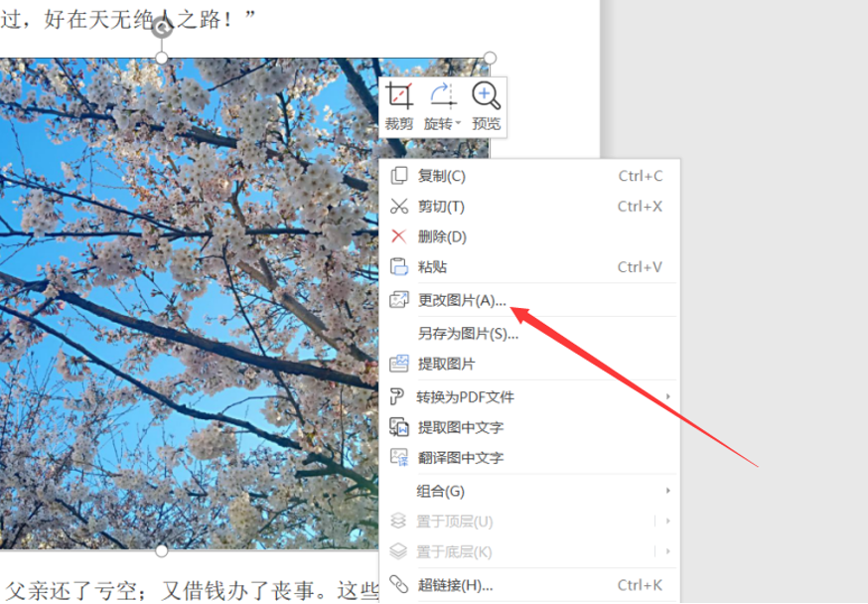Click the PDF icon beside 转换为PDF文件
The width and height of the screenshot is (868, 604).
coord(397,396)
